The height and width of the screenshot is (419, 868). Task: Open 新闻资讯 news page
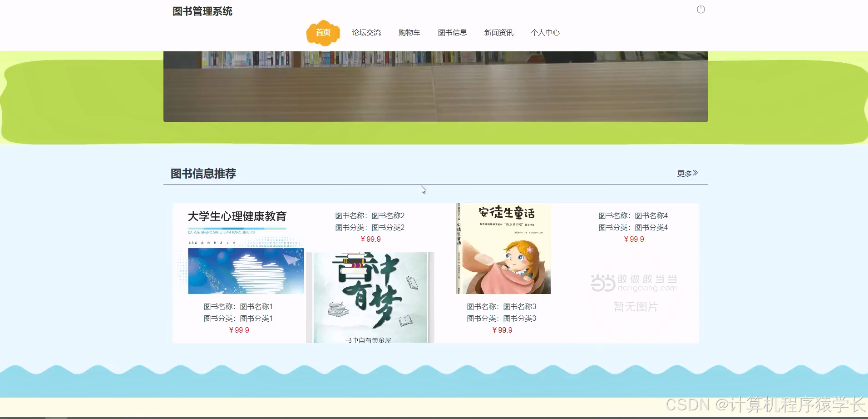click(498, 32)
